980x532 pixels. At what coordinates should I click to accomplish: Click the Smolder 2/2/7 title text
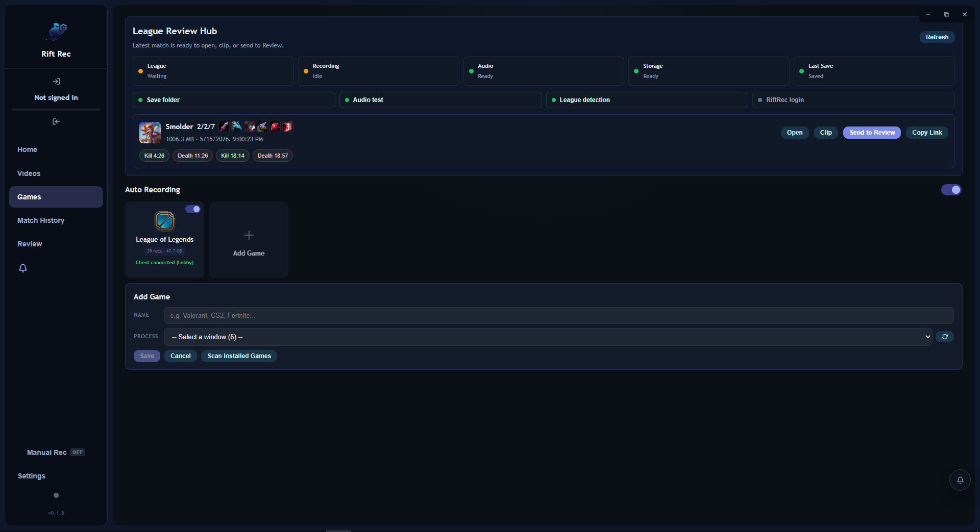190,126
